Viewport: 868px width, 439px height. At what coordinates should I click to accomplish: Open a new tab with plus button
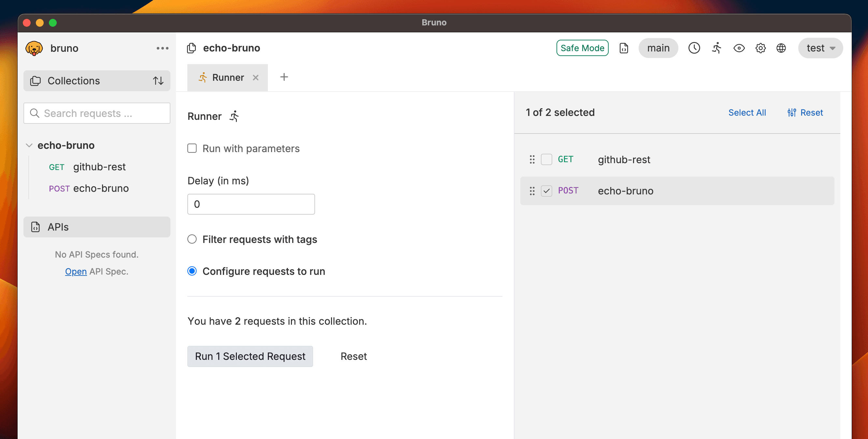284,77
